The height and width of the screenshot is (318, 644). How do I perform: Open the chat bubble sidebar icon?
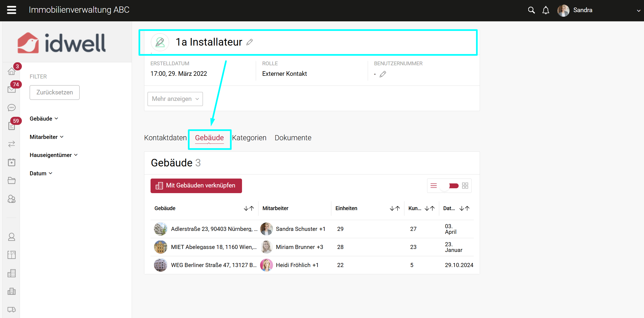click(x=12, y=108)
